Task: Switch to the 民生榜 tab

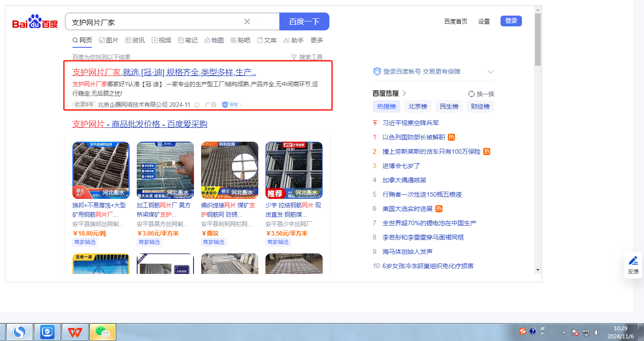Action: point(449,106)
